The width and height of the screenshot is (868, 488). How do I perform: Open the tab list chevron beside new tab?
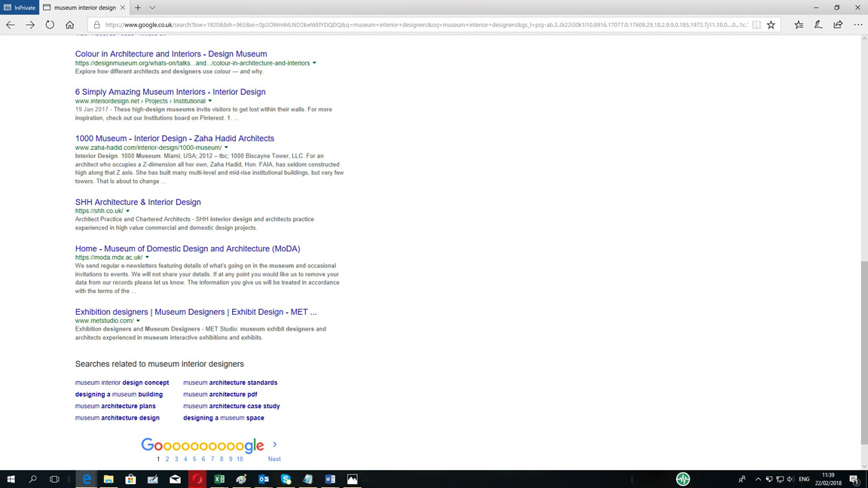click(152, 8)
